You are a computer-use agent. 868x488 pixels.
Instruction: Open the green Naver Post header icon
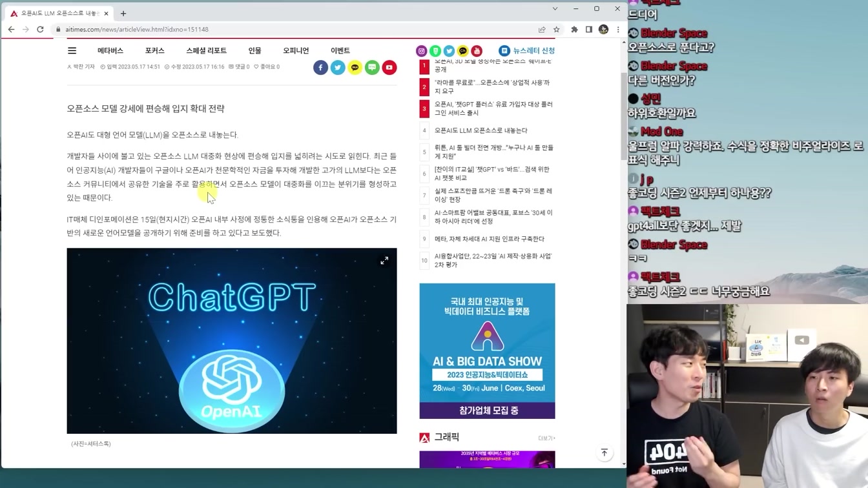pos(435,51)
